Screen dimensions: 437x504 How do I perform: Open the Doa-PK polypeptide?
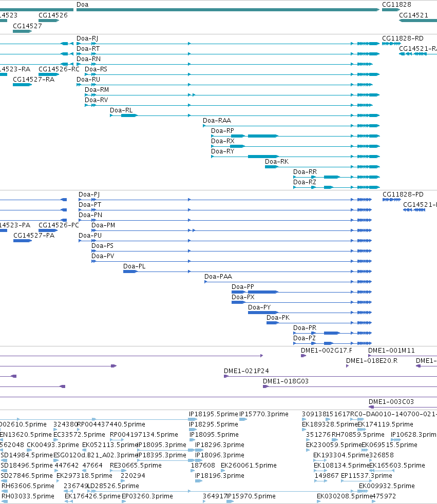[278, 318]
